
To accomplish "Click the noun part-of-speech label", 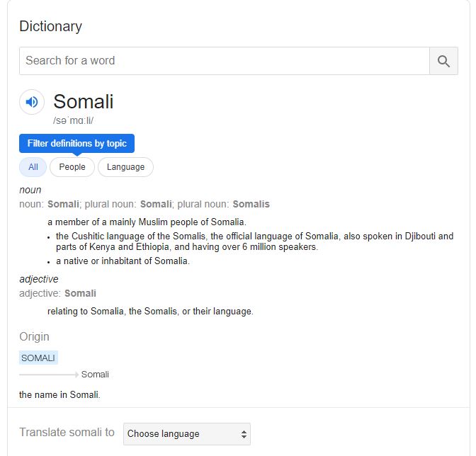I will [30, 190].
